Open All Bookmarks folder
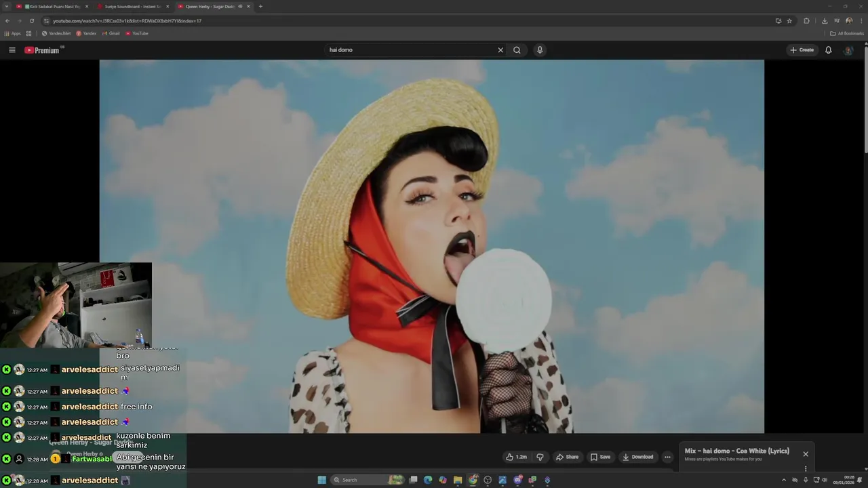The height and width of the screenshot is (488, 868). [847, 33]
